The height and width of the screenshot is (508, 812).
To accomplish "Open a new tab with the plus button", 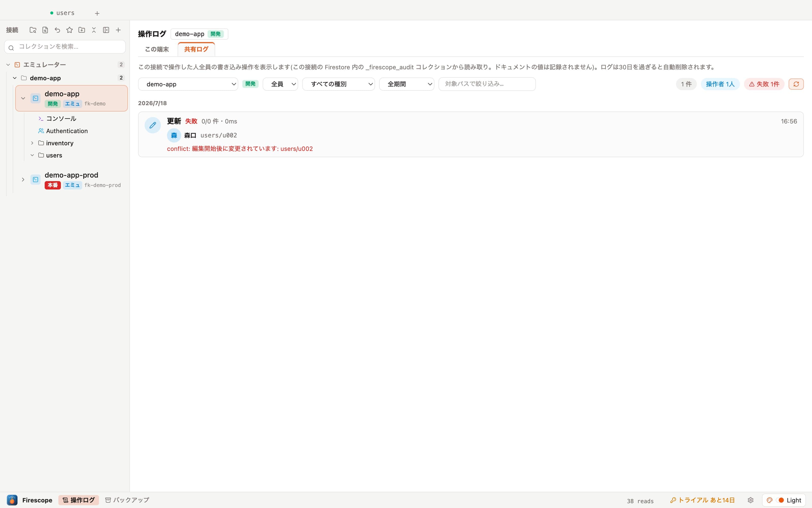I will click(x=97, y=13).
